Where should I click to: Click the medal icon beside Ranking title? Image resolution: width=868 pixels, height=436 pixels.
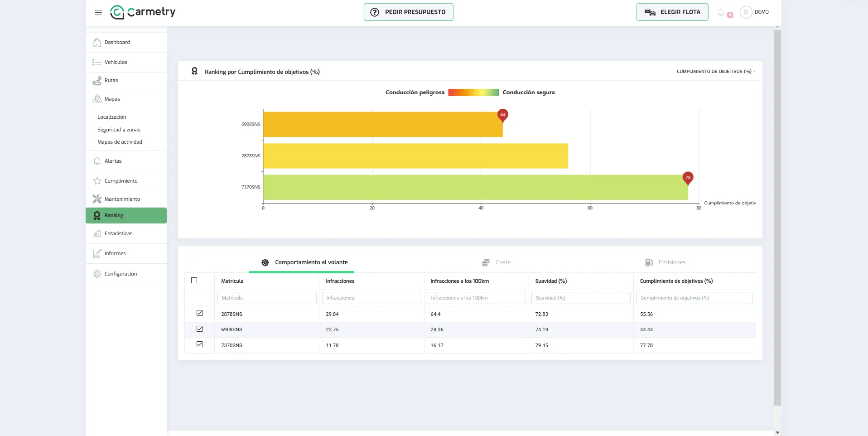click(x=194, y=71)
